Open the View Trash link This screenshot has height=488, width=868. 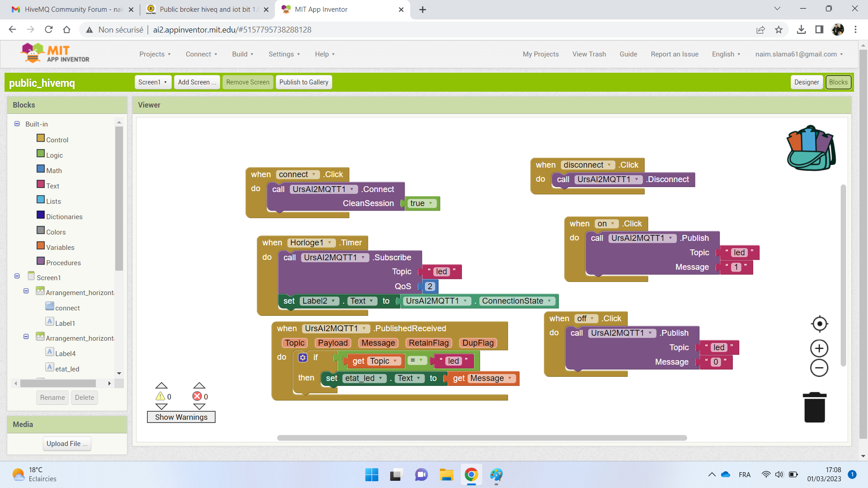click(x=589, y=54)
